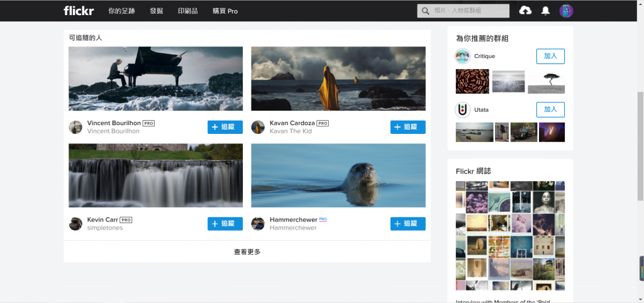Focus the search field 相片、人物或群組

coord(464,11)
